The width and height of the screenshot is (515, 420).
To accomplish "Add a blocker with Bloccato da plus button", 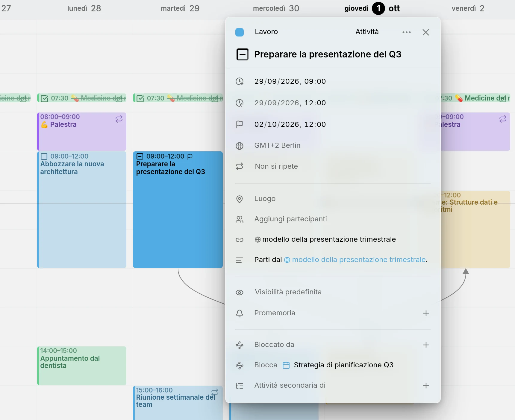I will point(426,345).
